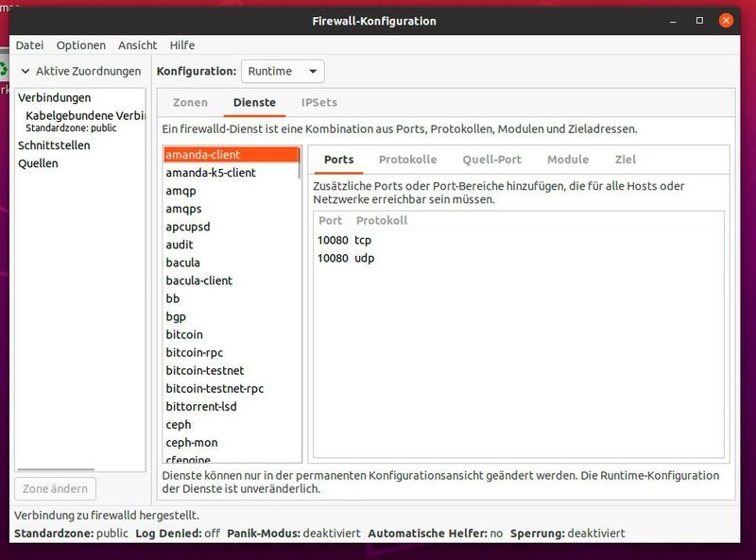
Task: Click the Standardzone: public status text
Action: click(x=72, y=534)
